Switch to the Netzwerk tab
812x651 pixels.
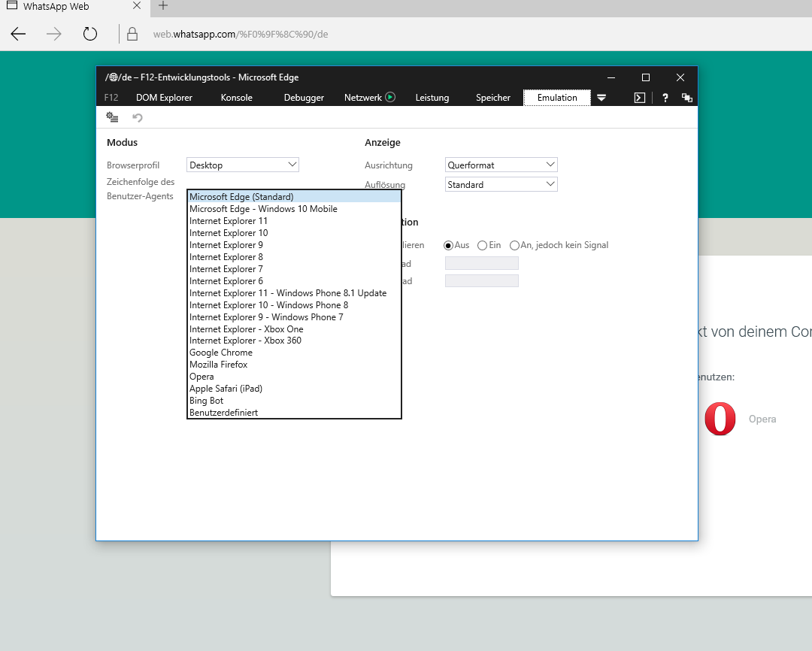pyautogui.click(x=363, y=98)
